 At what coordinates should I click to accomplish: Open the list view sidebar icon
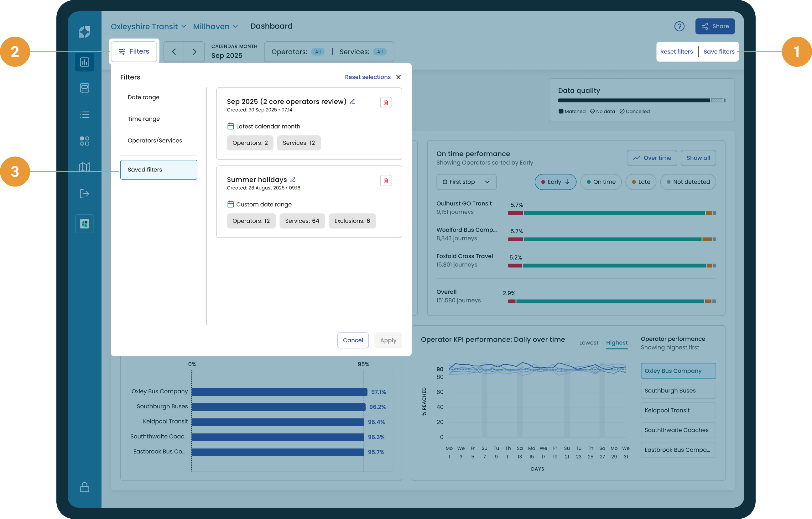(84, 115)
